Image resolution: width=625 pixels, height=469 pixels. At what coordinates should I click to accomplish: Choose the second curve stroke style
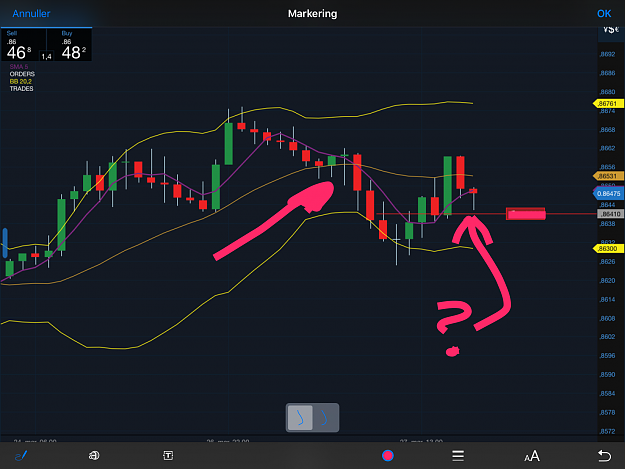pyautogui.click(x=325, y=418)
